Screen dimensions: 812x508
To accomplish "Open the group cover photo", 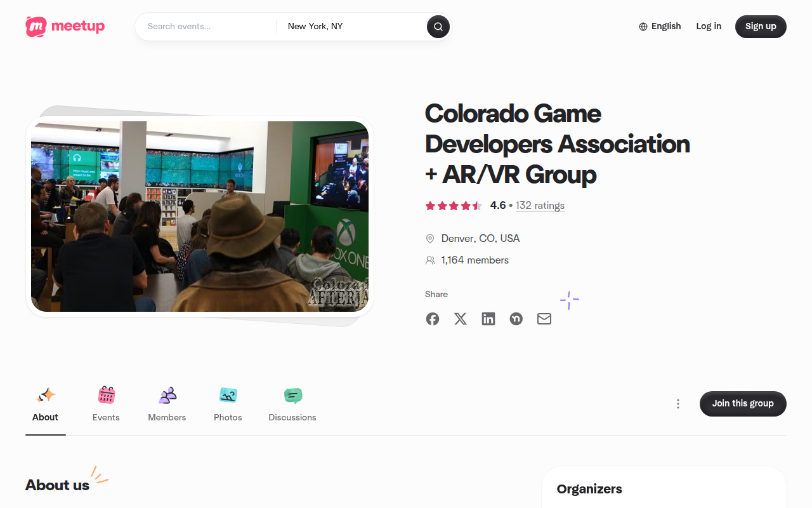I will [x=200, y=217].
